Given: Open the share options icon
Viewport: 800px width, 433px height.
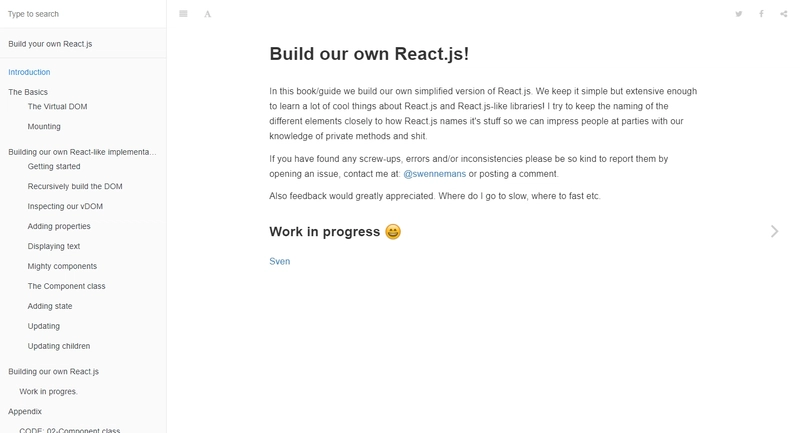Looking at the screenshot, I should 784,14.
